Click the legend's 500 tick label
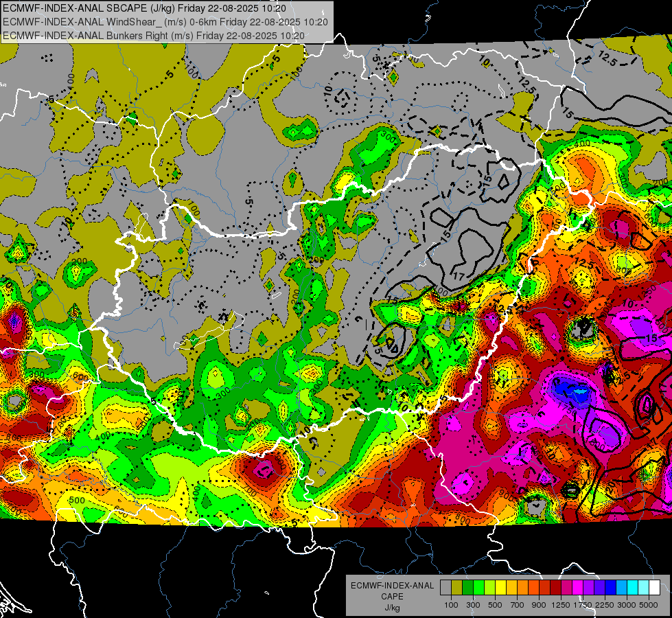The width and height of the screenshot is (672, 618). [495, 605]
